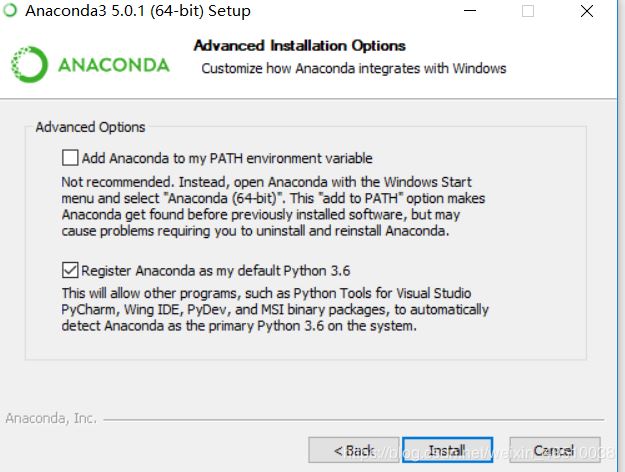The height and width of the screenshot is (472, 625).
Task: Cancel the Anaconda setup
Action: point(554,450)
